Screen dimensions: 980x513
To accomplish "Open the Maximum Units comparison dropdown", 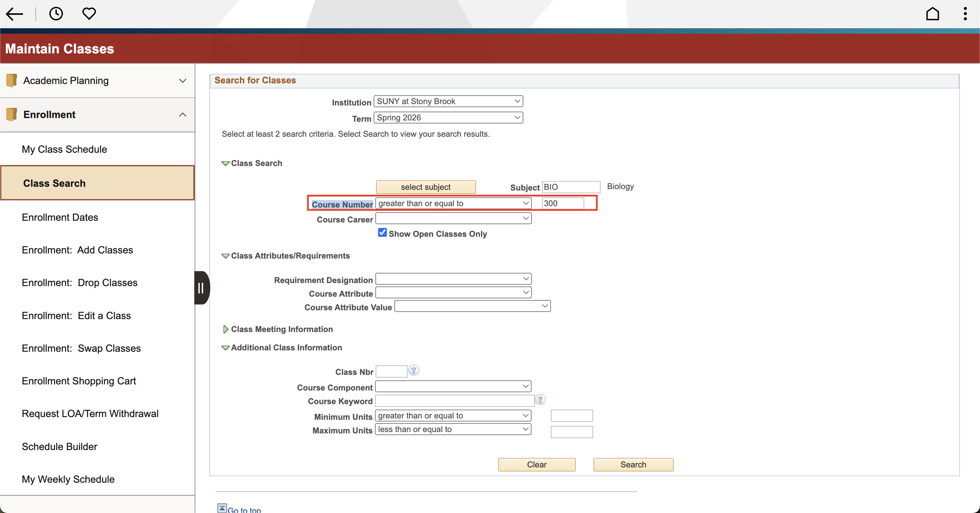I will pyautogui.click(x=453, y=429).
